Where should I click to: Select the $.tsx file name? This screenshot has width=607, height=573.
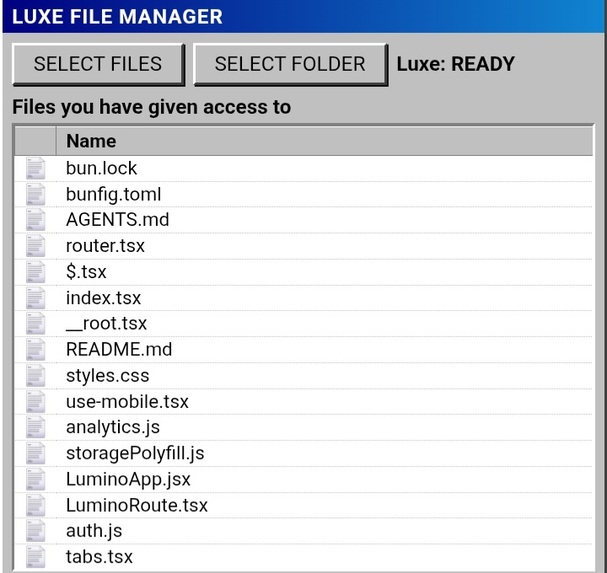pos(86,272)
